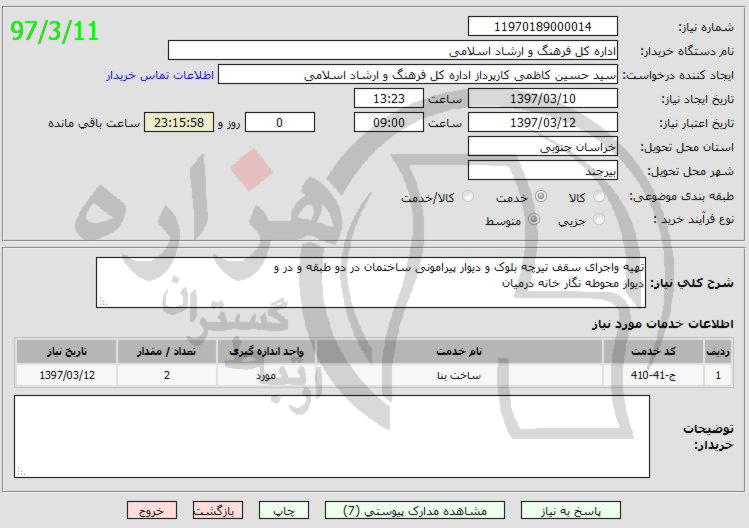Click the buyer organization name field
This screenshot has width=749, height=528.
click(393, 50)
